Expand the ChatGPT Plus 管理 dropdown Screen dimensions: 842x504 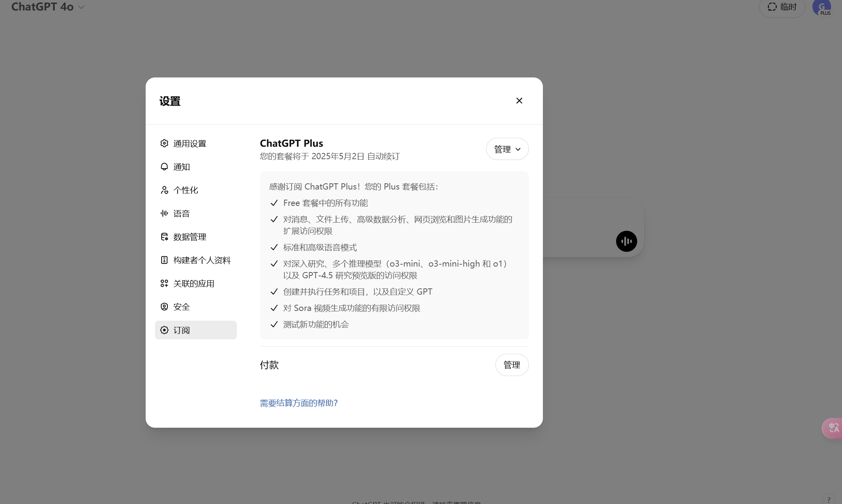tap(507, 149)
